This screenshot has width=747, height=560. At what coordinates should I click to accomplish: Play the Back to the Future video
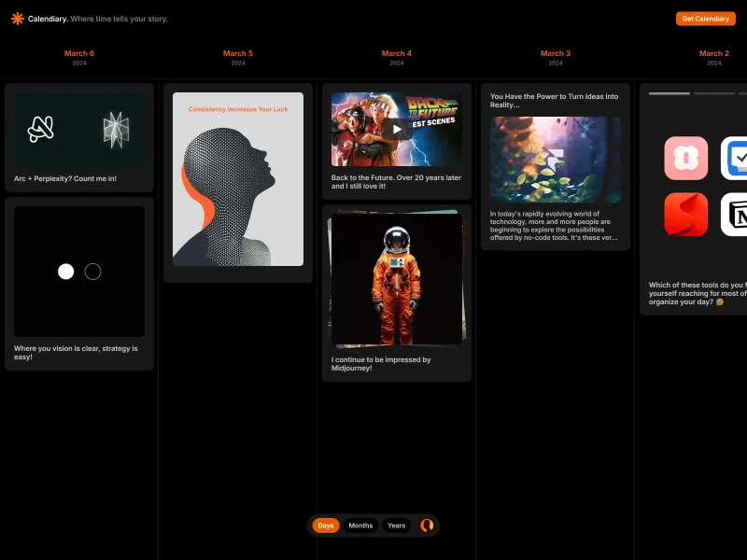(x=397, y=129)
